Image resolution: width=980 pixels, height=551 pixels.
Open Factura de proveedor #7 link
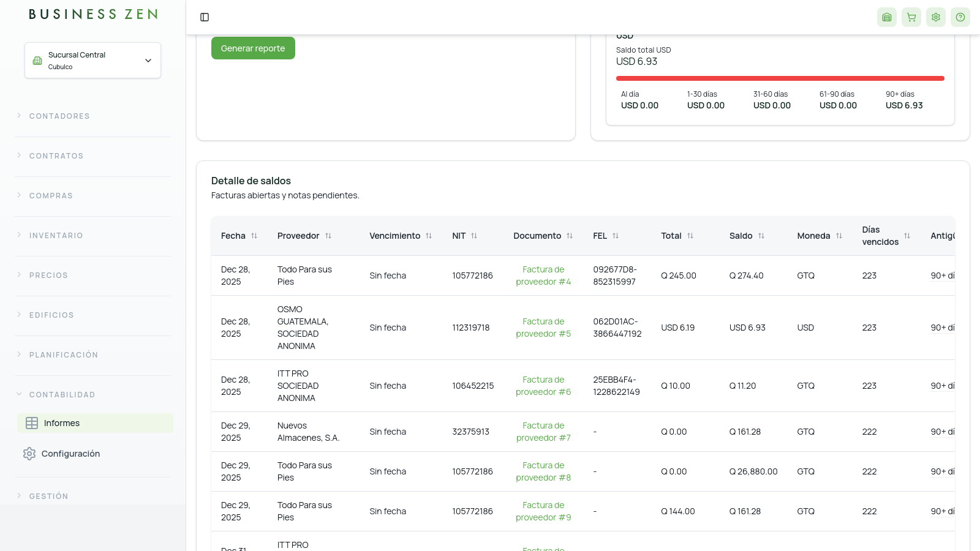point(543,432)
